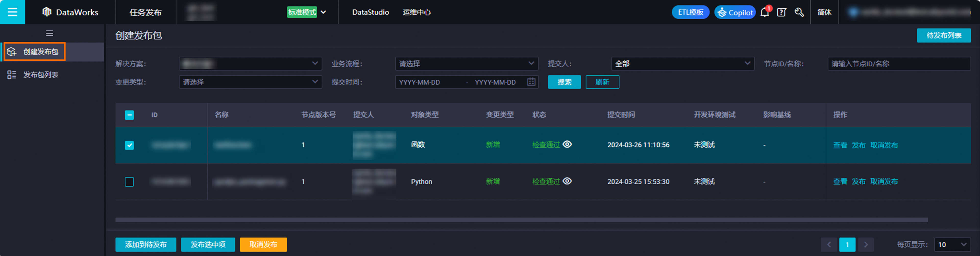Select page 1 in pagination

point(847,244)
